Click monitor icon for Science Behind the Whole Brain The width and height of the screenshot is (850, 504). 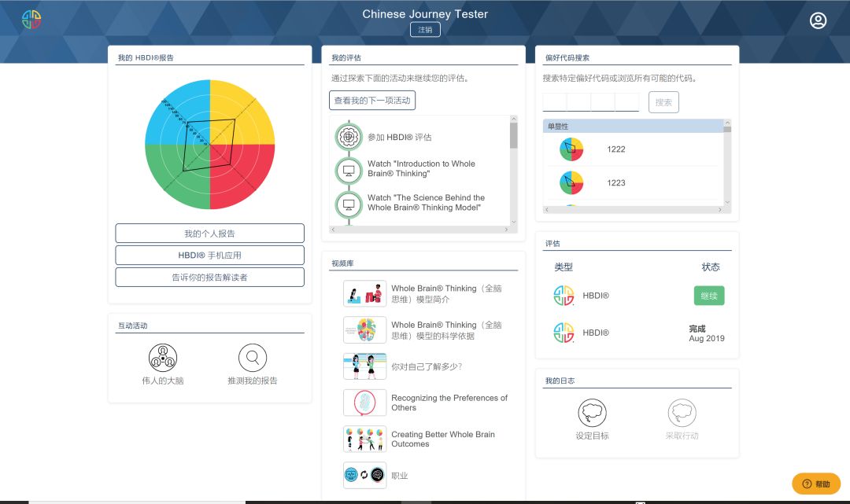349,204
